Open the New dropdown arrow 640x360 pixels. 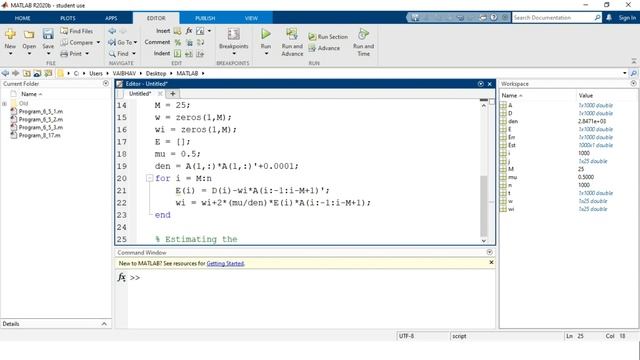pyautogui.click(x=10, y=54)
